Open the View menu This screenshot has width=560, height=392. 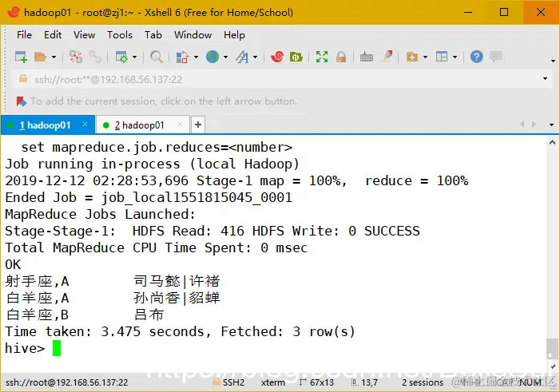85,34
